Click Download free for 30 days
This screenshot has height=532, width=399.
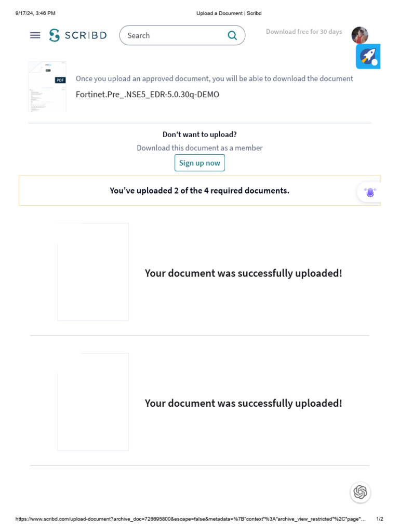tap(304, 32)
